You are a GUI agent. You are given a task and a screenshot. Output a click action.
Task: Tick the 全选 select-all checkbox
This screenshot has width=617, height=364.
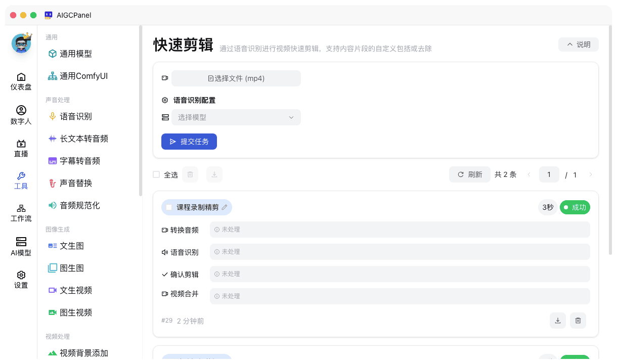click(156, 174)
